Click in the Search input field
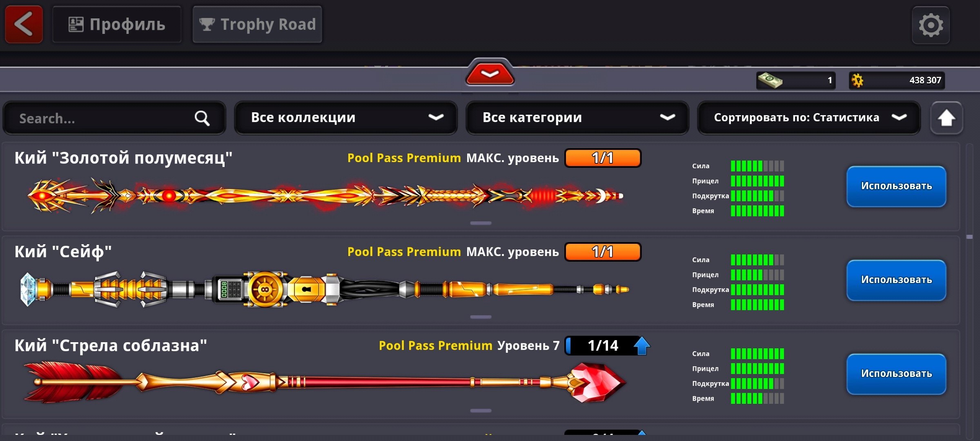The height and width of the screenshot is (441, 980). coord(114,118)
